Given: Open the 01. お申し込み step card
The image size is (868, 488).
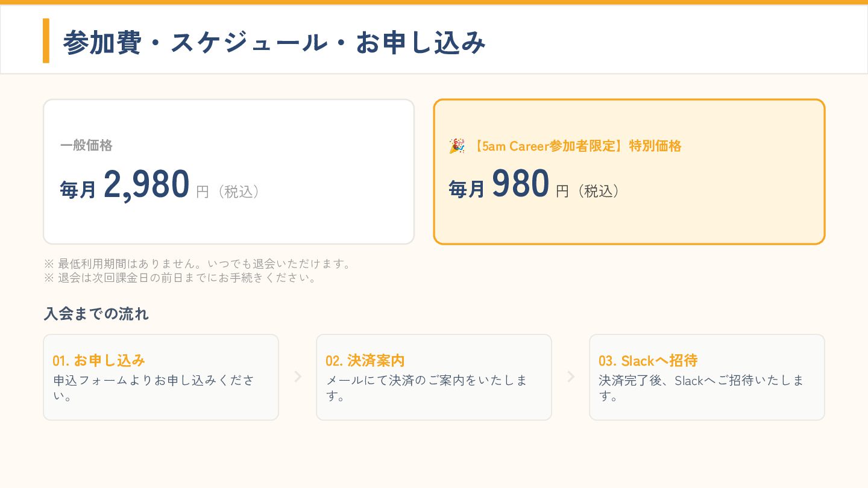Looking at the screenshot, I should click(161, 377).
